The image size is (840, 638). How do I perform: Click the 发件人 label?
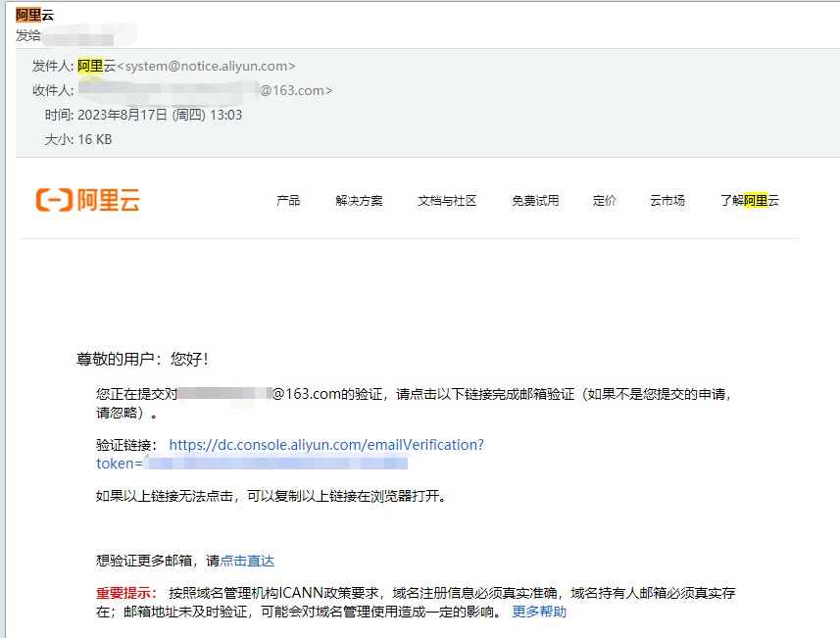pos(53,66)
